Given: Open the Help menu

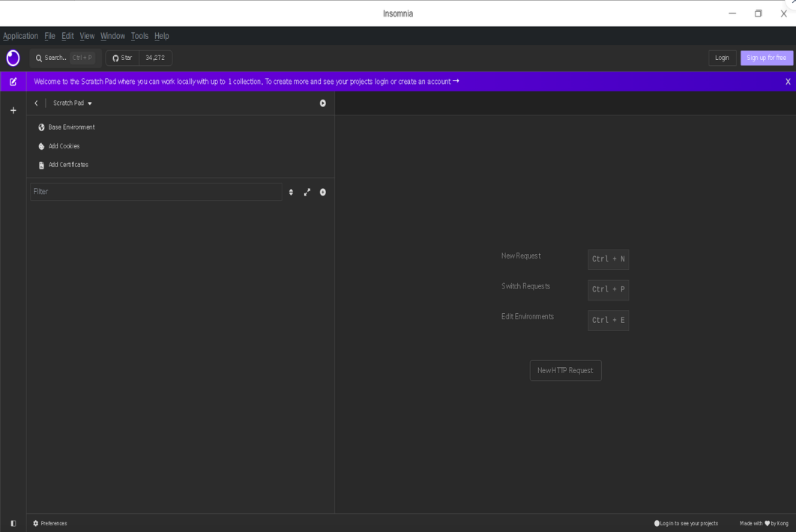Looking at the screenshot, I should pos(161,36).
